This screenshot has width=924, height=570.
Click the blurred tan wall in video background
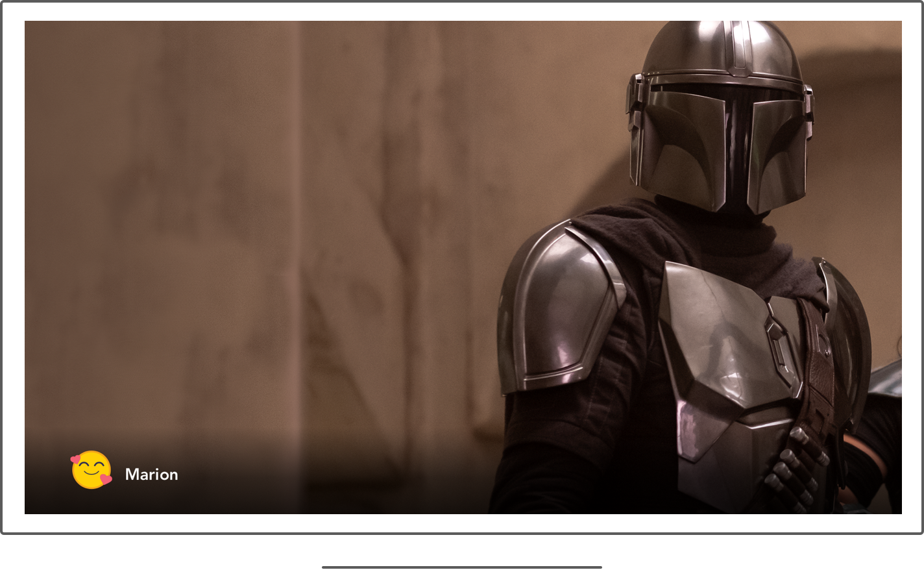pyautogui.click(x=195, y=227)
